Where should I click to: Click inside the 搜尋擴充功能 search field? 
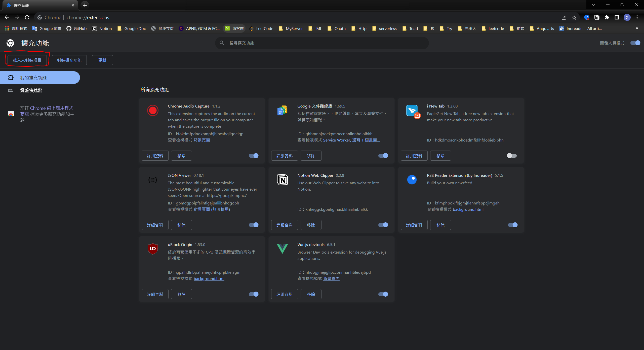(322, 43)
